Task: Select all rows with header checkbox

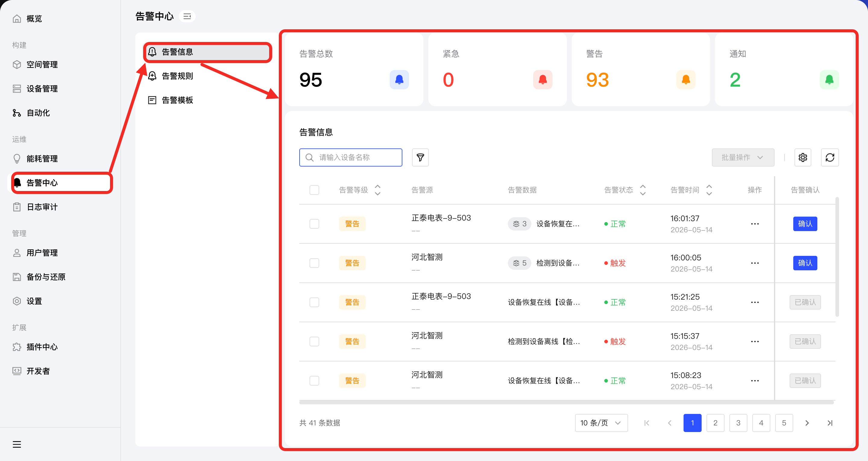Action: [314, 190]
